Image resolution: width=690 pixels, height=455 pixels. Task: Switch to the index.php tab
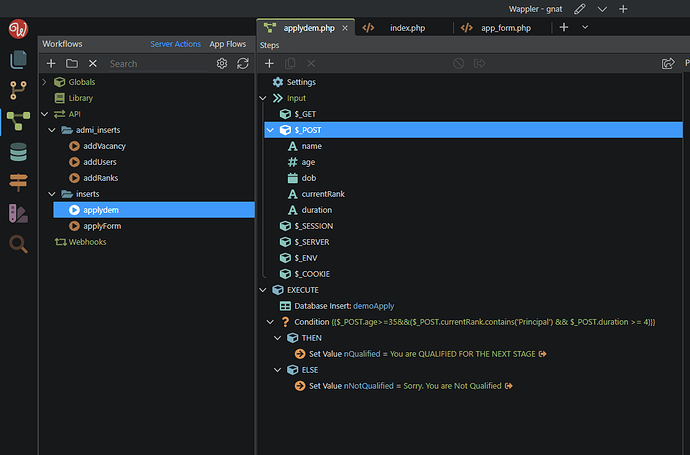coord(406,28)
